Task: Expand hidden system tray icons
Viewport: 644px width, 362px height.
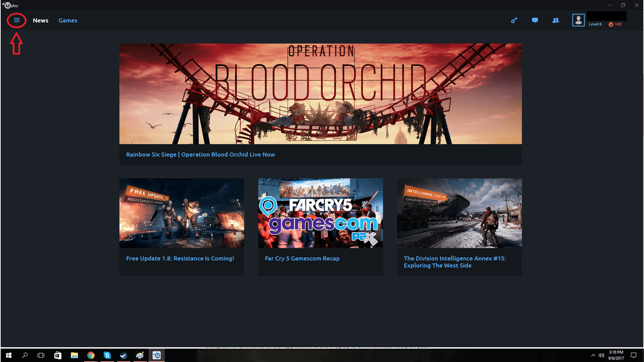Action: pyautogui.click(x=593, y=355)
